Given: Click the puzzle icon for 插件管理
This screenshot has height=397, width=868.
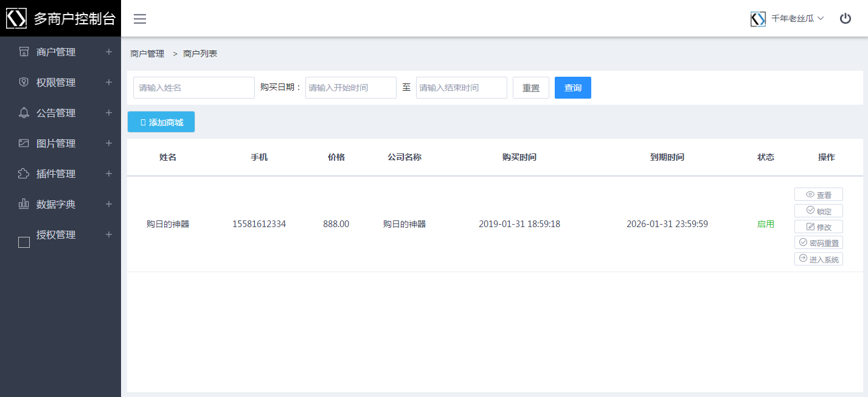Looking at the screenshot, I should coord(24,174).
